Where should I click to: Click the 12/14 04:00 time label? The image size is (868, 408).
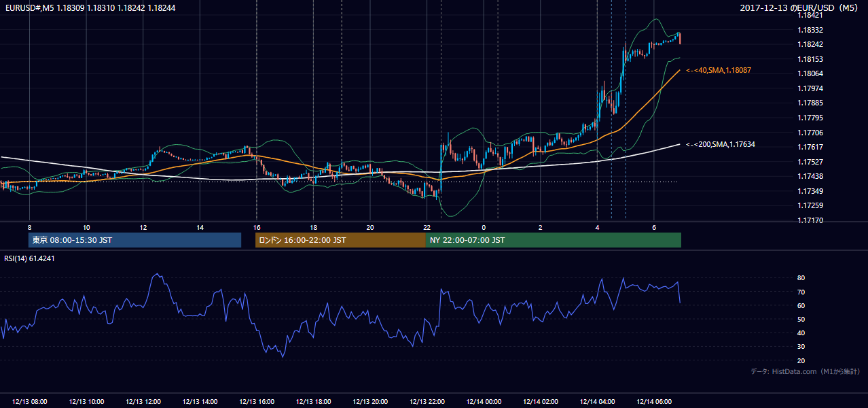pos(597,402)
